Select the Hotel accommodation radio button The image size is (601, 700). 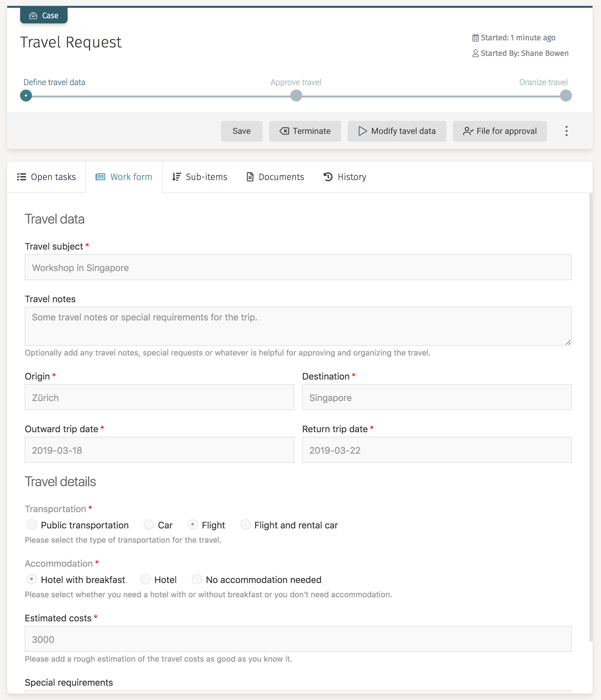click(145, 579)
